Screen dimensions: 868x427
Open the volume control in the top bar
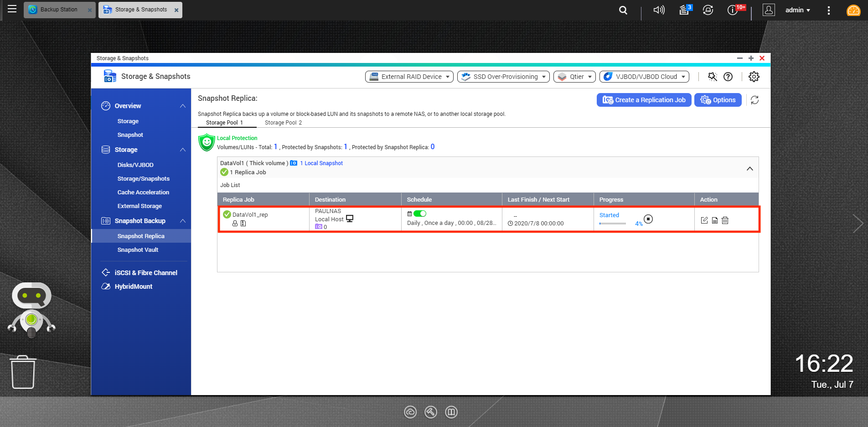tap(659, 10)
